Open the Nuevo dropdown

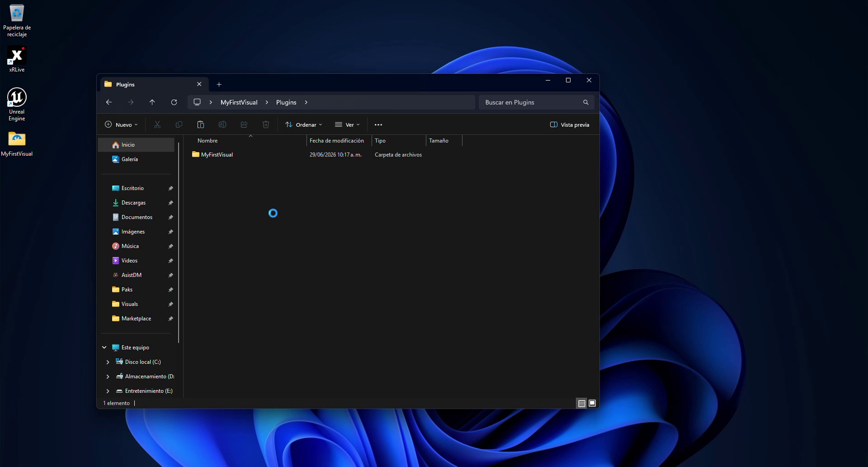[121, 124]
